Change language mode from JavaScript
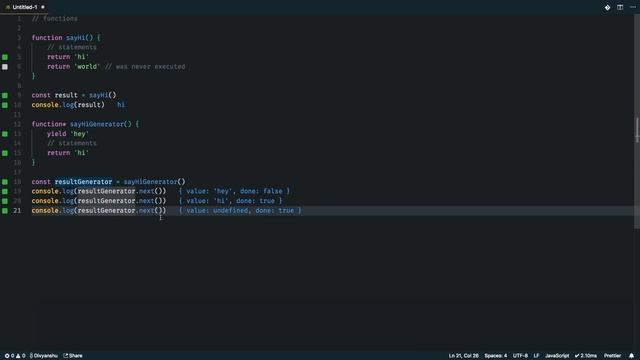The image size is (640, 360). tap(557, 356)
